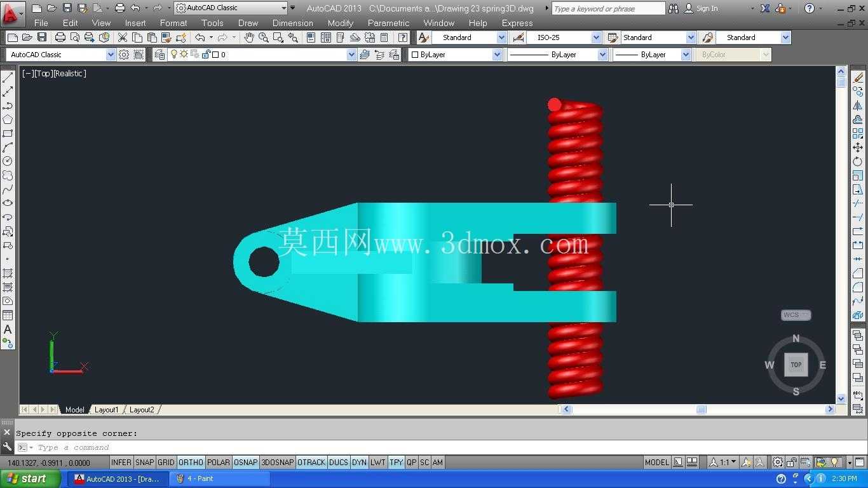The height and width of the screenshot is (488, 868).
Task: Toggle OTRACK in status bar
Action: [x=311, y=463]
